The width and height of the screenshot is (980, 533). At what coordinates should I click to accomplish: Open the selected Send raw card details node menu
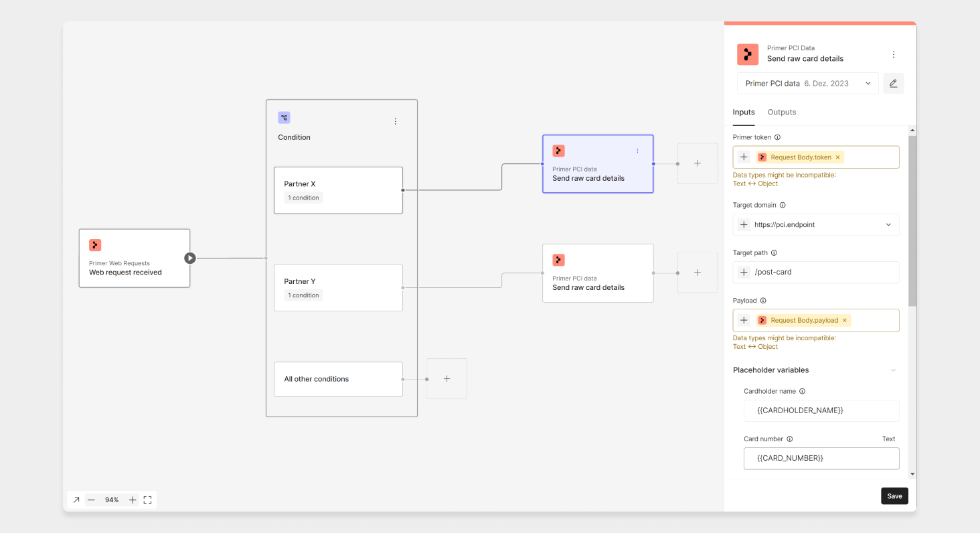[637, 151]
